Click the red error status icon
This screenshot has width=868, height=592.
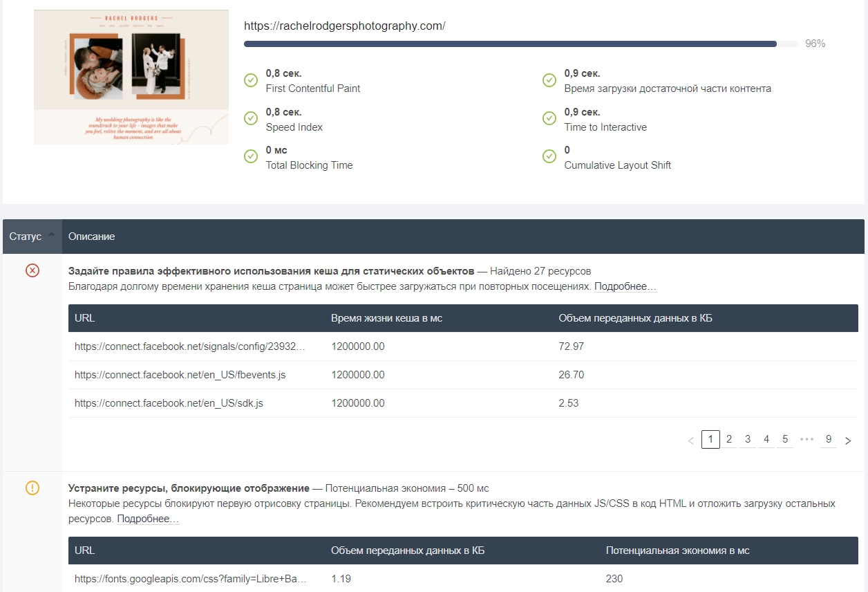tap(32, 270)
